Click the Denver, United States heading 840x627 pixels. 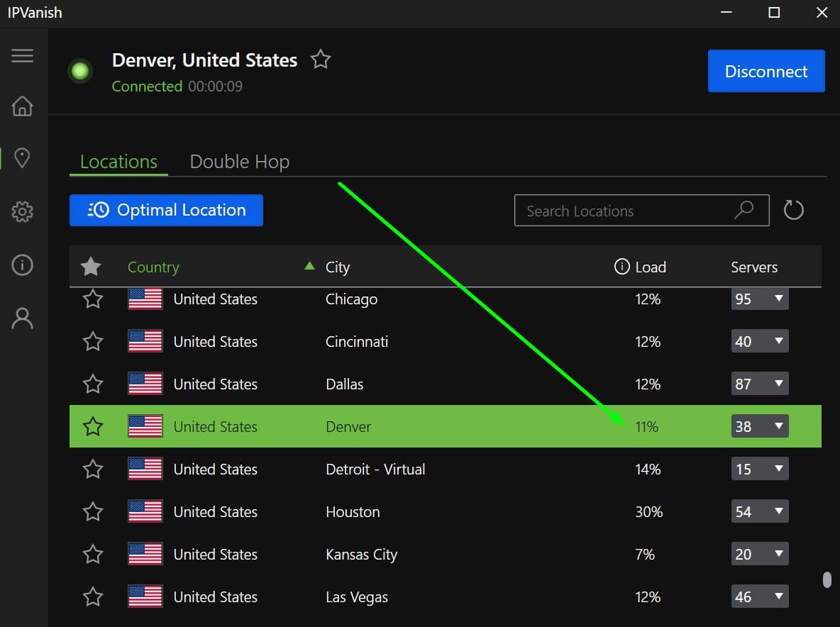click(204, 60)
